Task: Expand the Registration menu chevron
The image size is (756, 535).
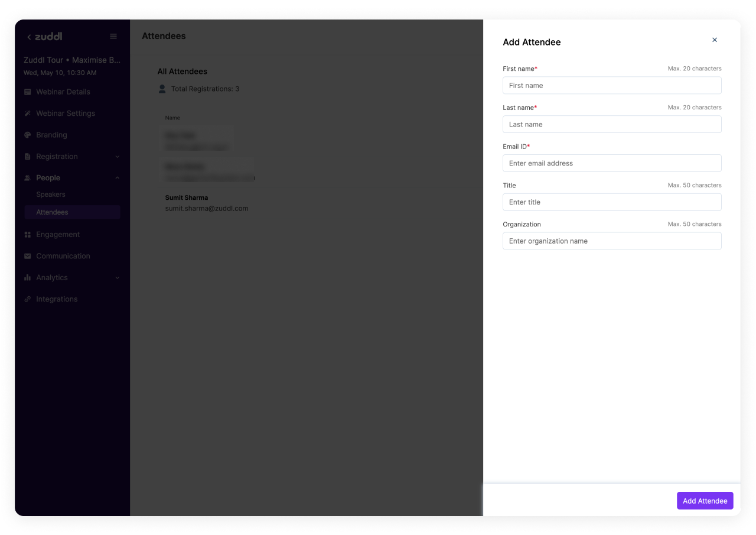Action: point(117,157)
